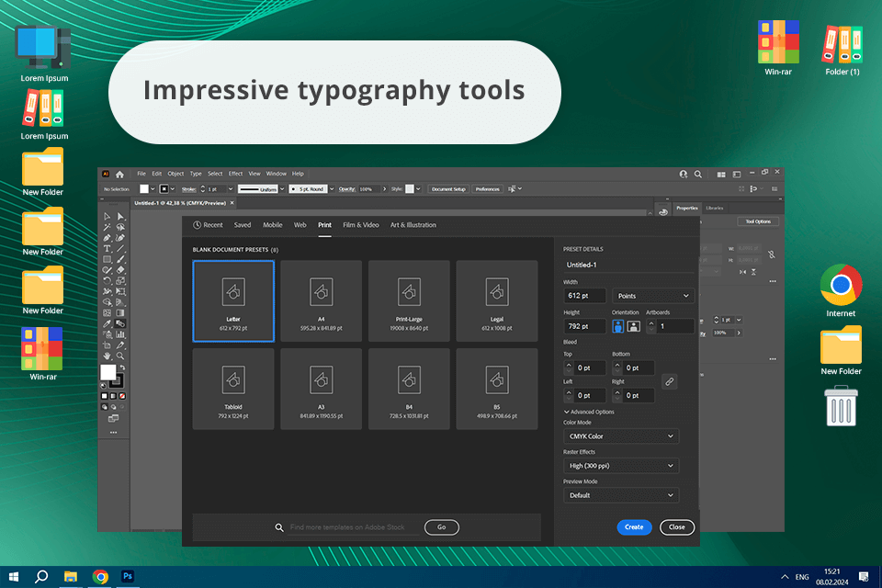Click the Tool Options button
Image resolution: width=882 pixels, height=588 pixels.
coord(758,221)
